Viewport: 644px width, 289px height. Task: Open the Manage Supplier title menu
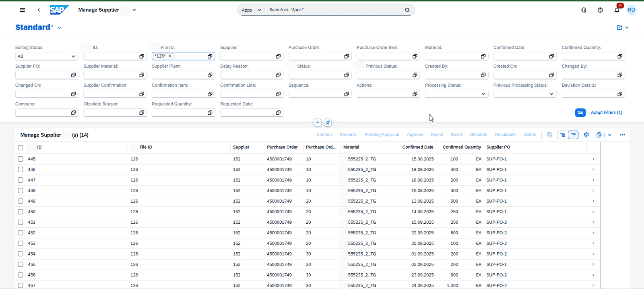tap(134, 10)
